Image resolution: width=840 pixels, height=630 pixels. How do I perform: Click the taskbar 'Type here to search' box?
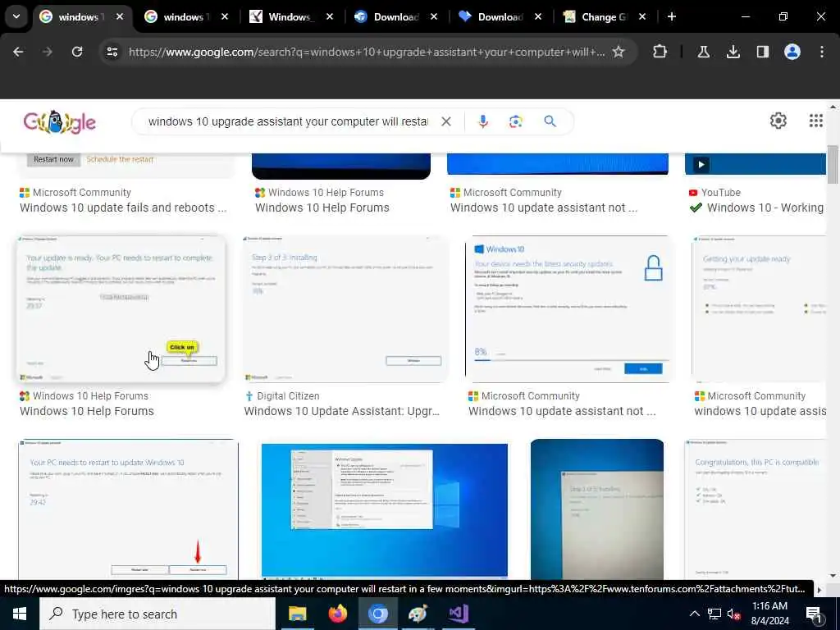157,614
